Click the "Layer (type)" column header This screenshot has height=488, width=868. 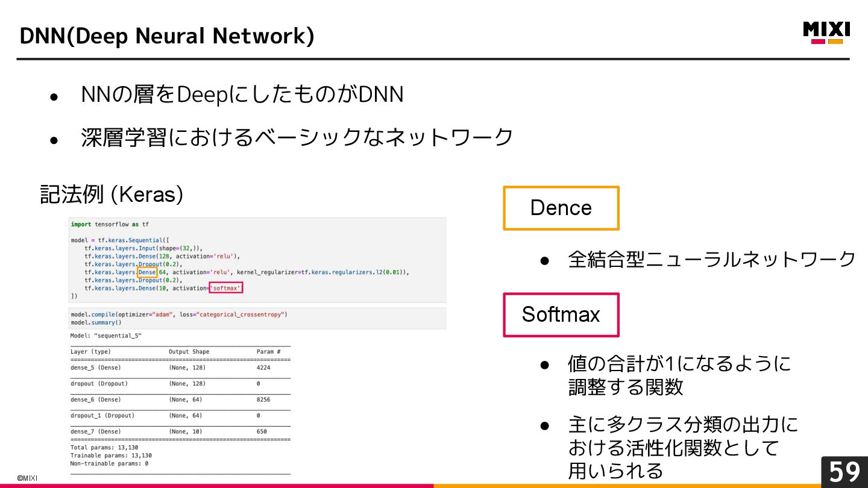(x=90, y=352)
